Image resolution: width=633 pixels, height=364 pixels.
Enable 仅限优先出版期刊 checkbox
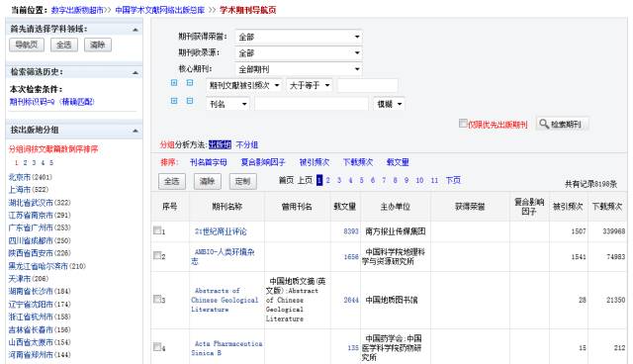463,124
